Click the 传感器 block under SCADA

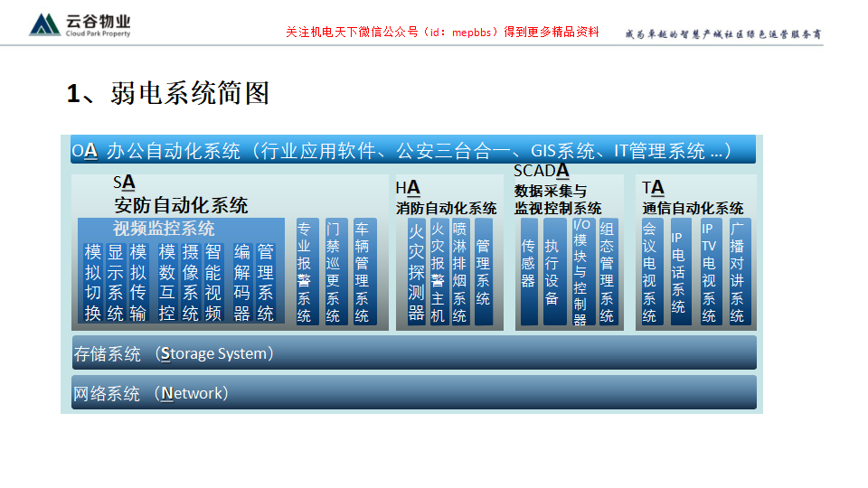(528, 271)
